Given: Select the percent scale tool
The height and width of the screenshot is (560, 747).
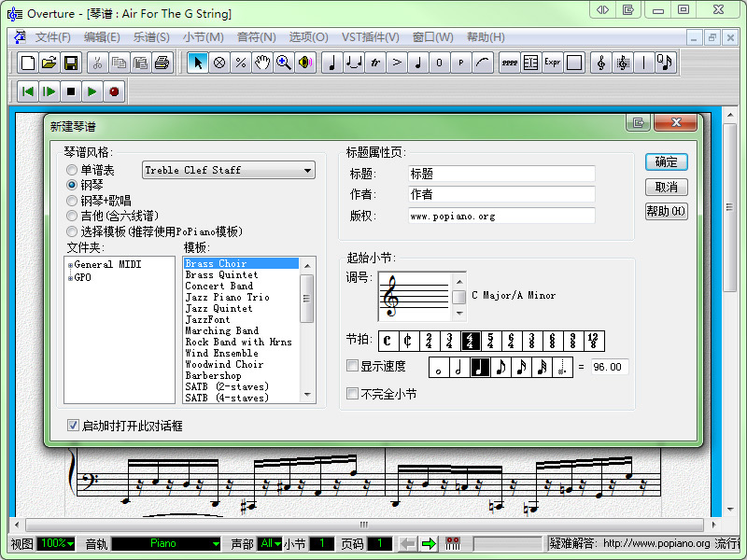Looking at the screenshot, I should point(241,63).
